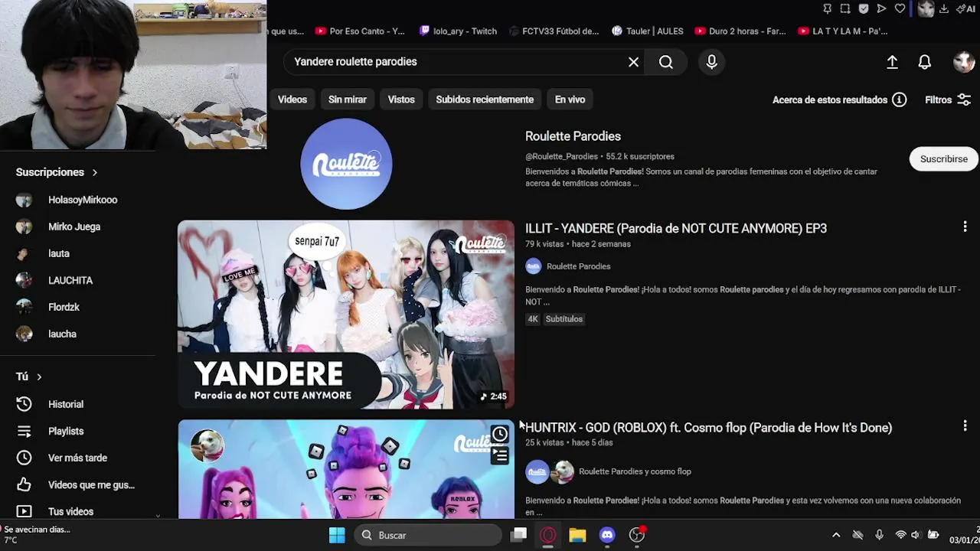Open Ver más tarde in the sidebar
980x551 pixels.
point(78,458)
